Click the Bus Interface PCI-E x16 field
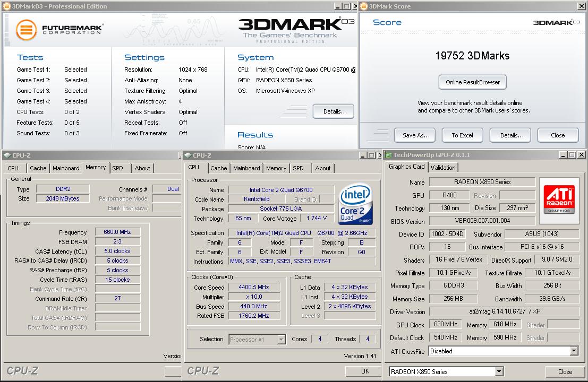This screenshot has height=382, width=588. pyautogui.click(x=542, y=247)
